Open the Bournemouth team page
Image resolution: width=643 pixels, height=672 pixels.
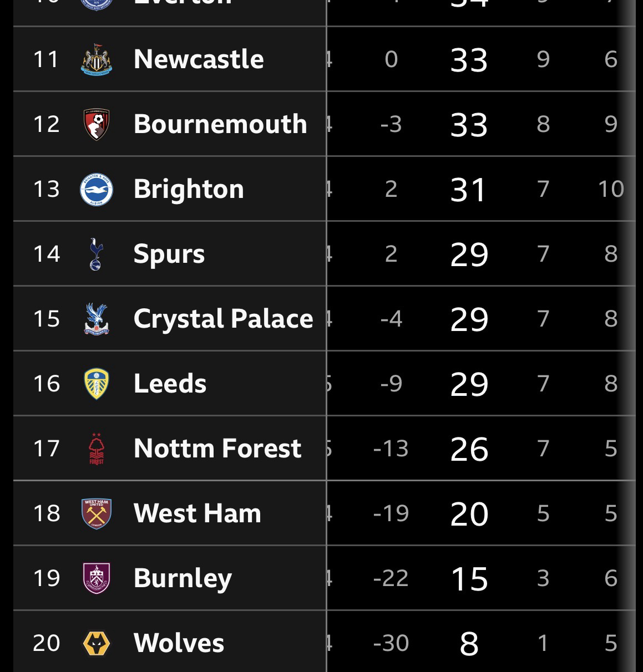(220, 124)
